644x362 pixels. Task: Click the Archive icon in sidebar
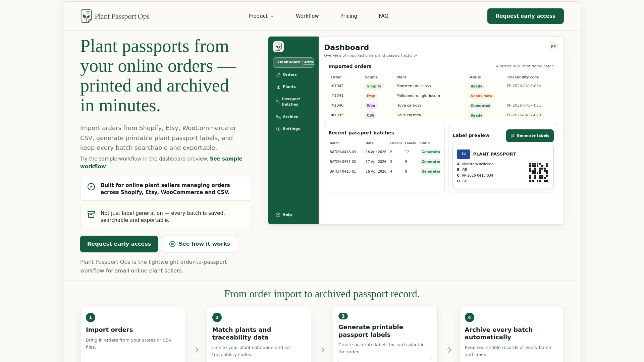[x=278, y=117]
